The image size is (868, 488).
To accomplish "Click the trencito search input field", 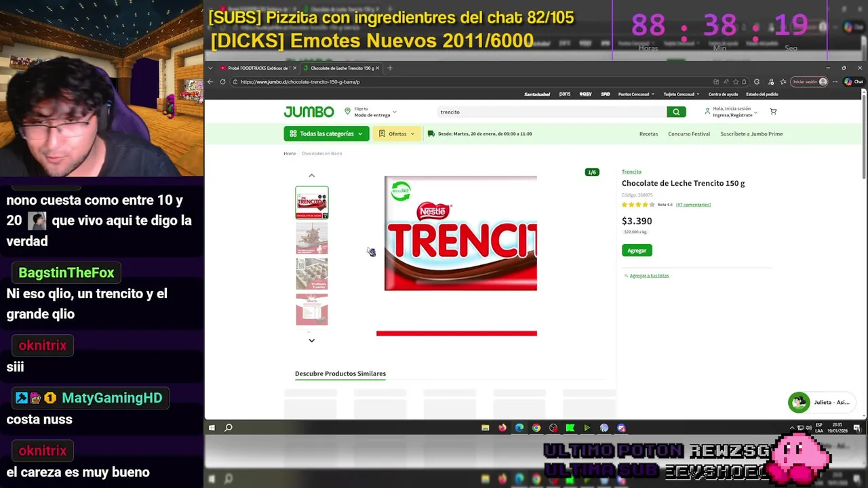I will (552, 112).
